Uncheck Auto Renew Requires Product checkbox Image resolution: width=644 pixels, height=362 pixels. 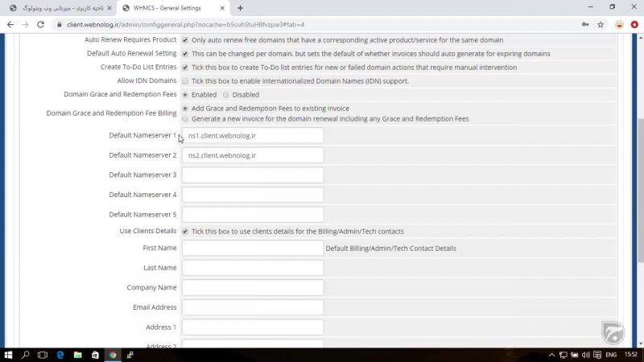tap(185, 40)
